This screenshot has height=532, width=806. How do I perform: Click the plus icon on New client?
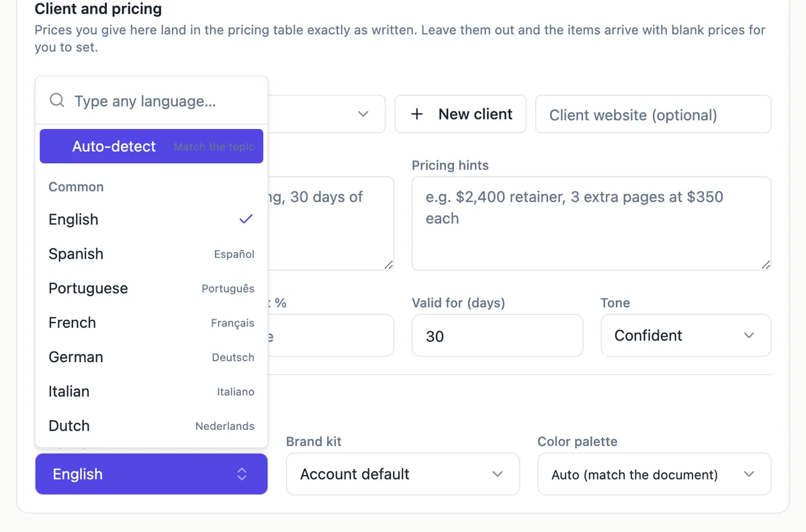point(416,114)
